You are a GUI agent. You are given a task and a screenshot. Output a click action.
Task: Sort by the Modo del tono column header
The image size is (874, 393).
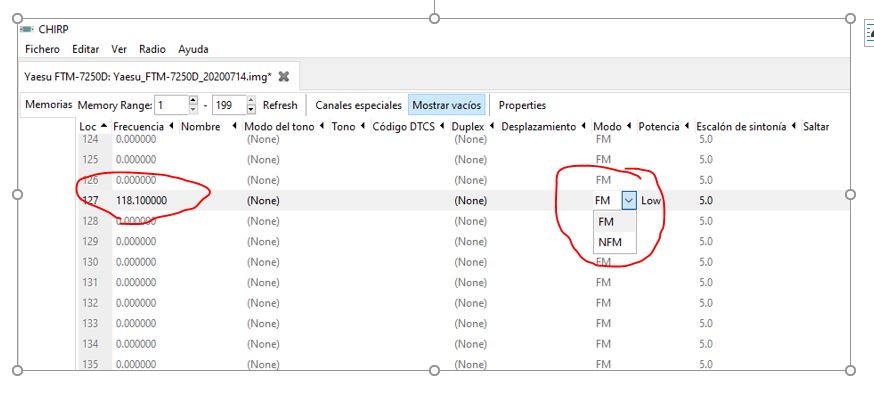click(285, 127)
